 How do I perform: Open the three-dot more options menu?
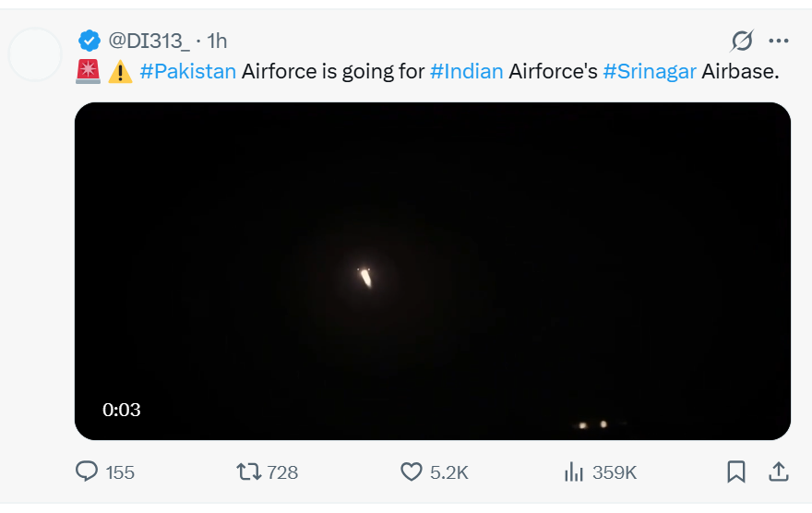(x=779, y=41)
